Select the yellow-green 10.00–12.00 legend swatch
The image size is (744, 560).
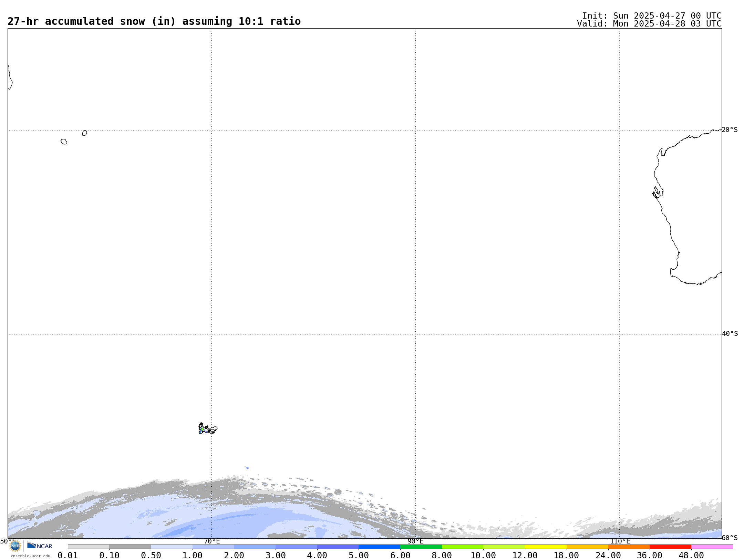(504, 547)
